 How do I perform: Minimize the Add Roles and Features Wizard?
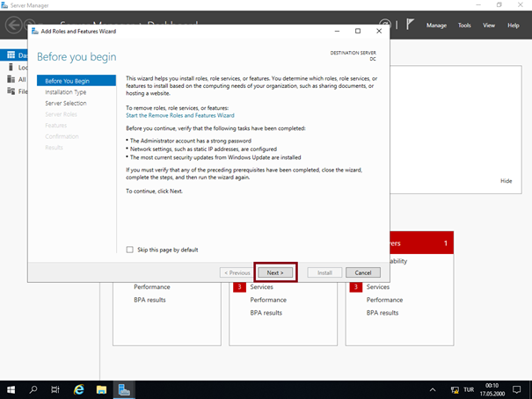tap(337, 31)
